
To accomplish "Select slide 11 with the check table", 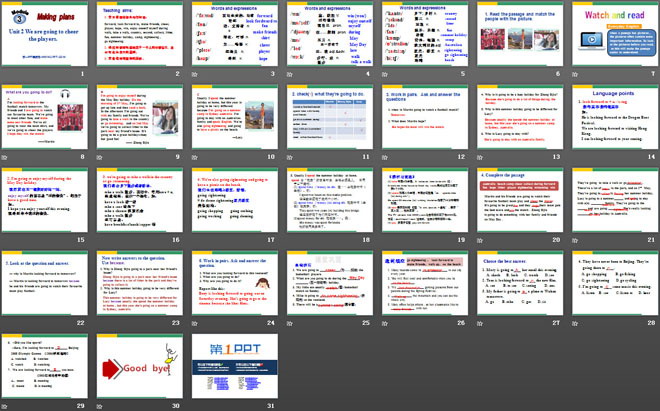I will coord(329,123).
